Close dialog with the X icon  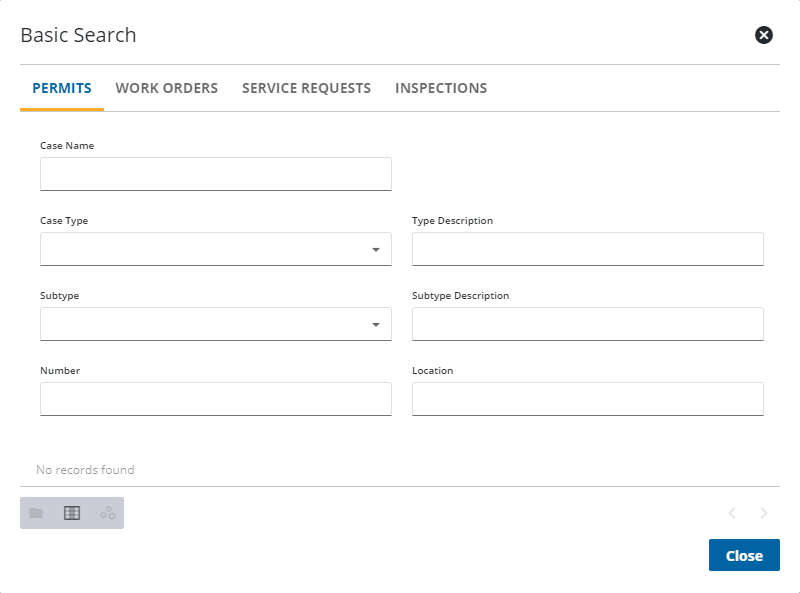(764, 36)
